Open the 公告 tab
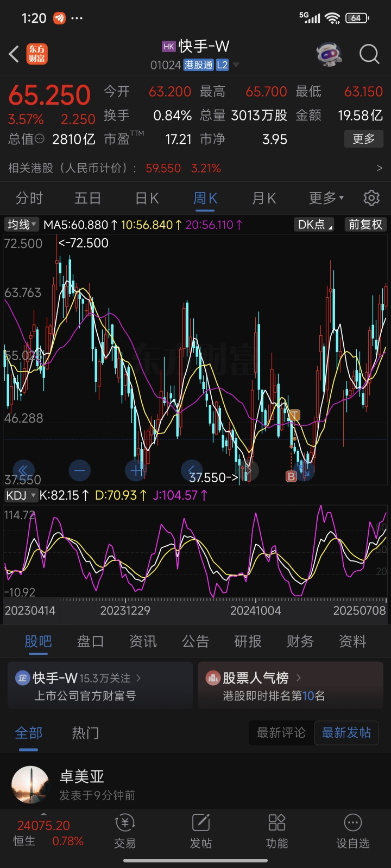This screenshot has width=391, height=868. tap(195, 641)
